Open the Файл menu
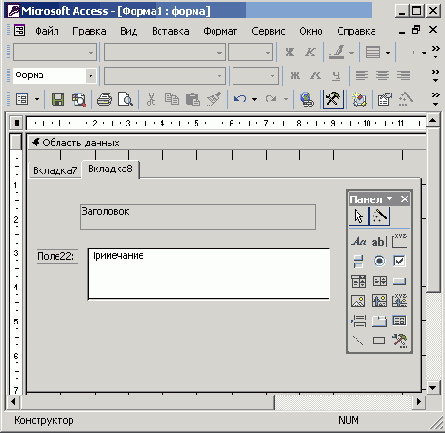This screenshot has width=445, height=433. [47, 31]
